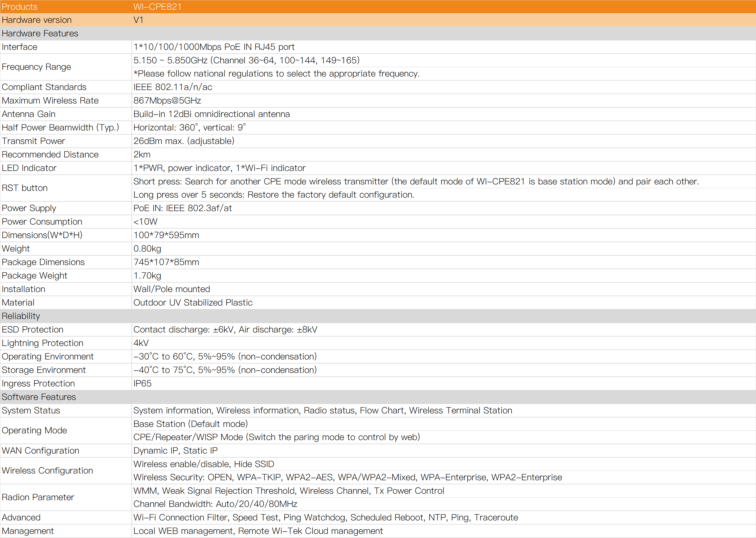Viewport: 756px width, 538px height.
Task: Click the ESD Protection row label
Action: [x=33, y=330]
